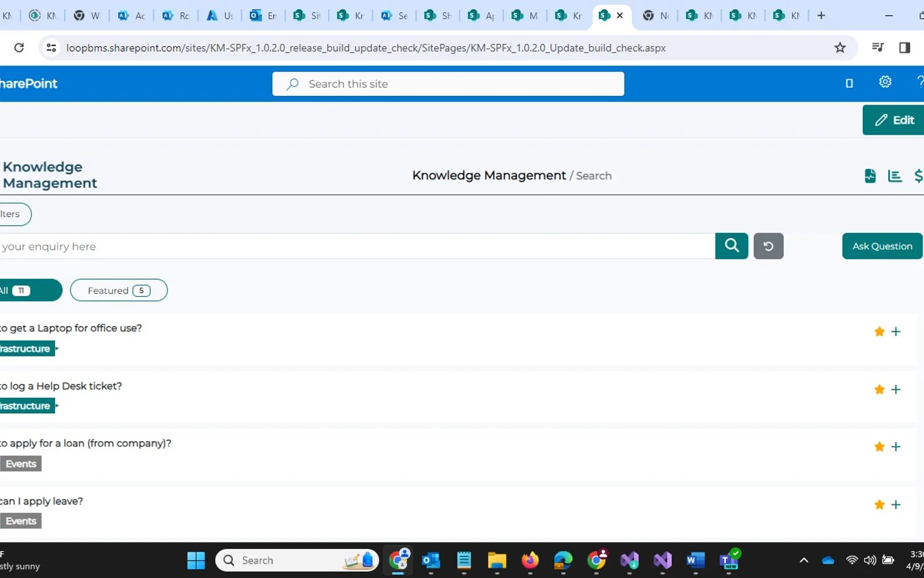Click the Knowledge Management logo title

[x=50, y=175]
